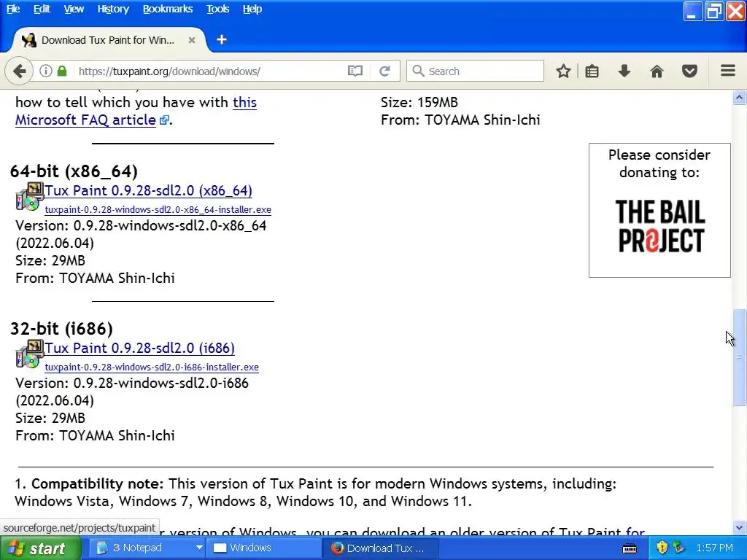Open the History menu

pyautogui.click(x=113, y=9)
